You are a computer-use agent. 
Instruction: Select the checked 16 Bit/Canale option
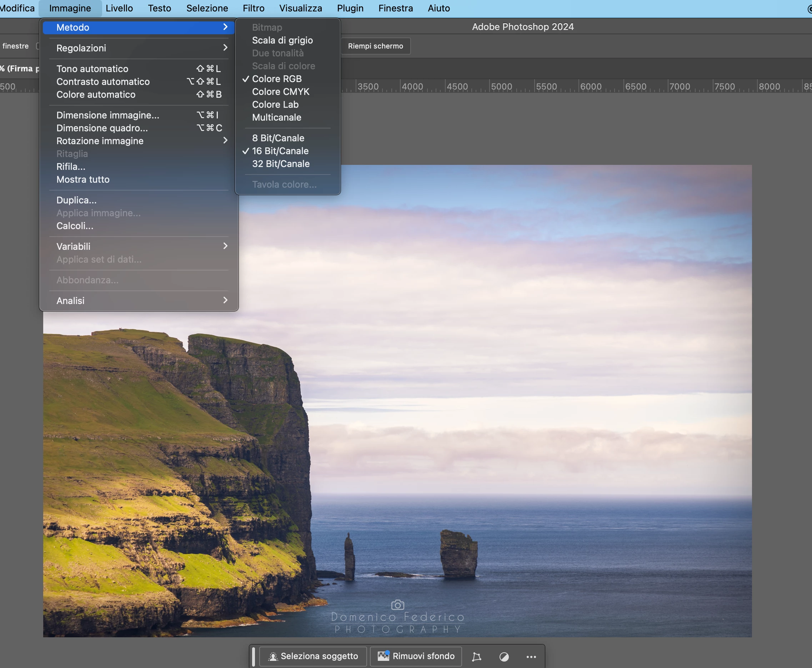280,151
